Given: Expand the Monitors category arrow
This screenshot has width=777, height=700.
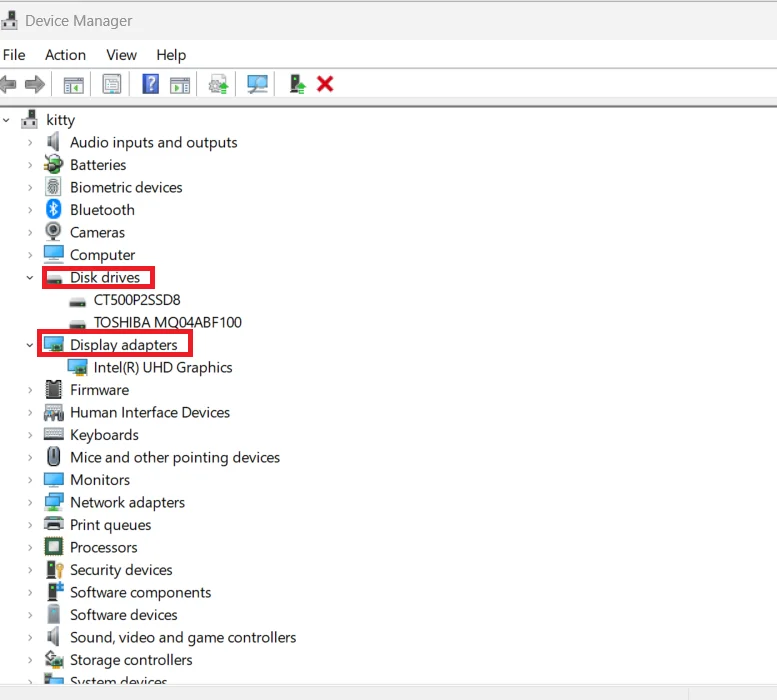Looking at the screenshot, I should coord(30,480).
